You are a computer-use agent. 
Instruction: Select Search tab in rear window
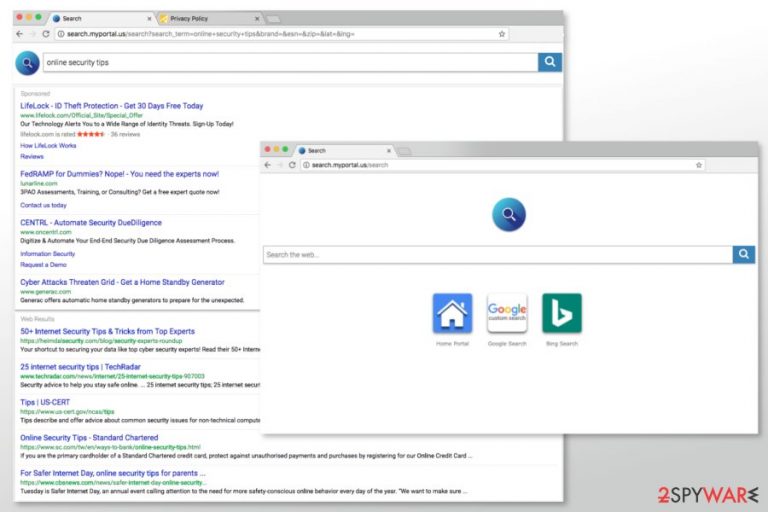[100, 19]
